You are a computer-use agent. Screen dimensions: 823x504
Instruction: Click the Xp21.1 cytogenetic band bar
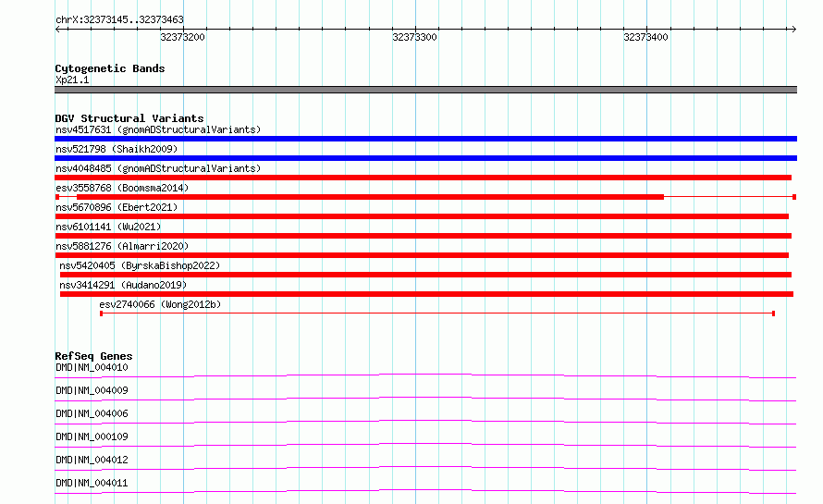tap(425, 90)
